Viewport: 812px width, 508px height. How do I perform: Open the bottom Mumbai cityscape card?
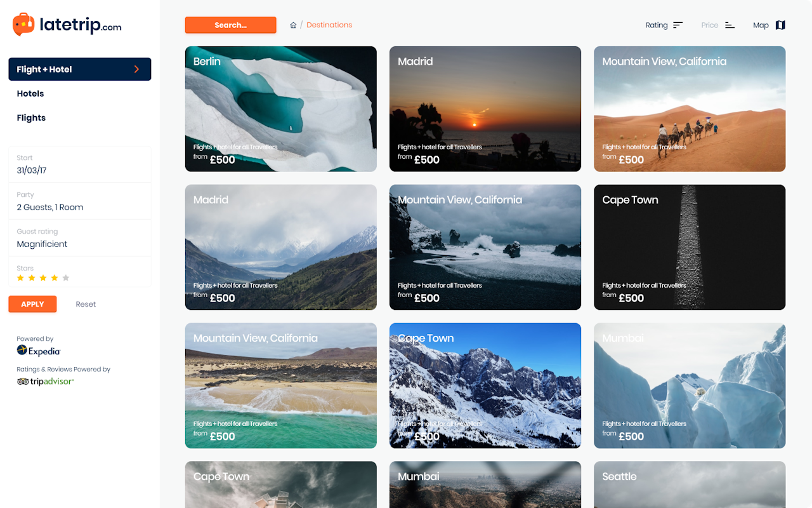pos(485,485)
